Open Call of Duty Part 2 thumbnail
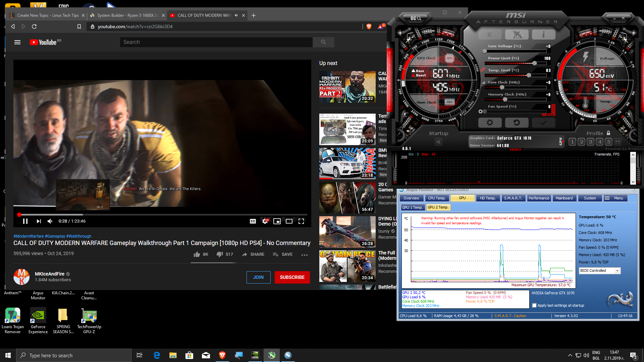The width and height of the screenshot is (644, 362). 347,86
